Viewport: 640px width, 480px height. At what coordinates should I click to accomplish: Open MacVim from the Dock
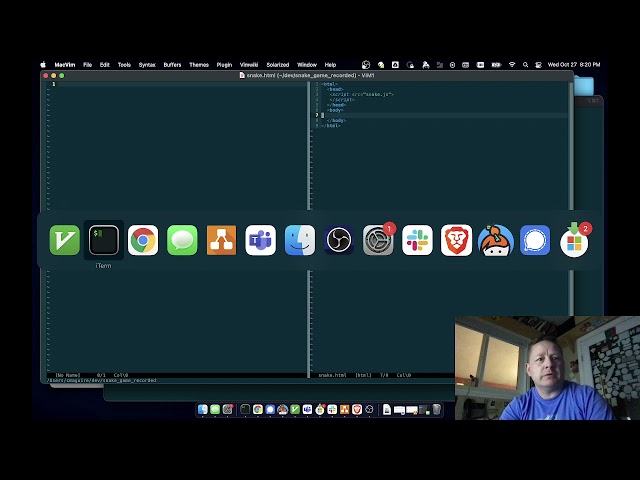pyautogui.click(x=295, y=409)
